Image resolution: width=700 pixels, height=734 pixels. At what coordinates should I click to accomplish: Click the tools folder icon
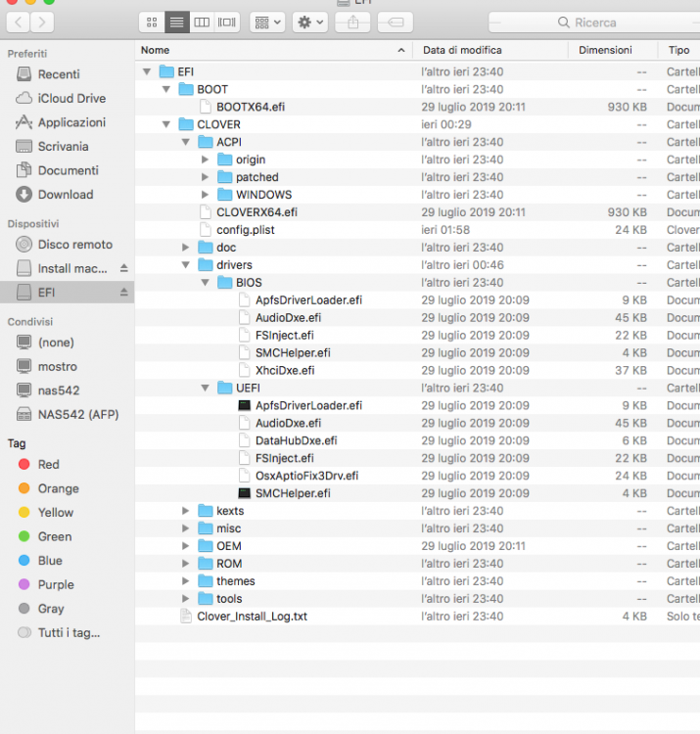[206, 598]
